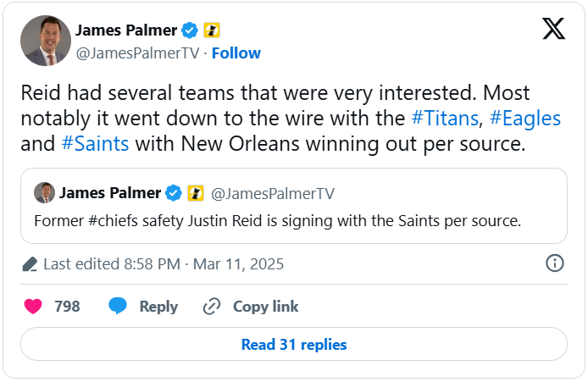Click Read 31 replies button
Image resolution: width=588 pixels, height=382 pixels.
(294, 345)
